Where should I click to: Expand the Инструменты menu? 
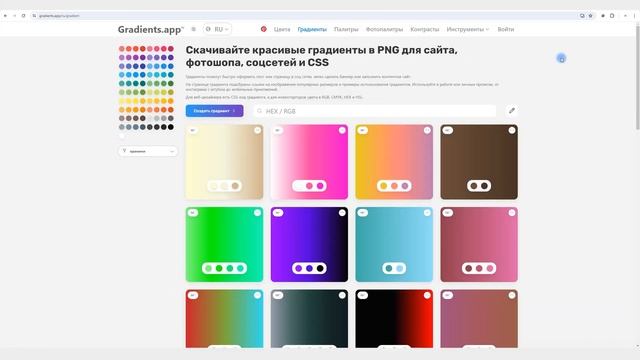[x=467, y=29]
